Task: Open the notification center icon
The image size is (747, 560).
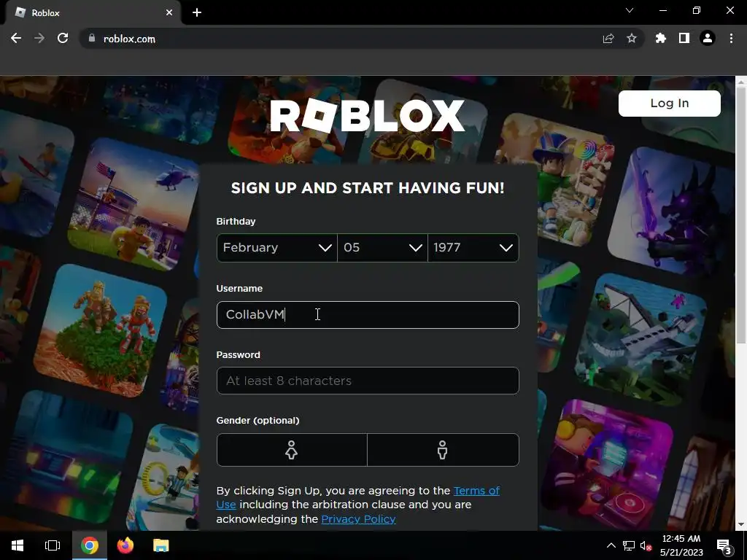Action: 724,545
